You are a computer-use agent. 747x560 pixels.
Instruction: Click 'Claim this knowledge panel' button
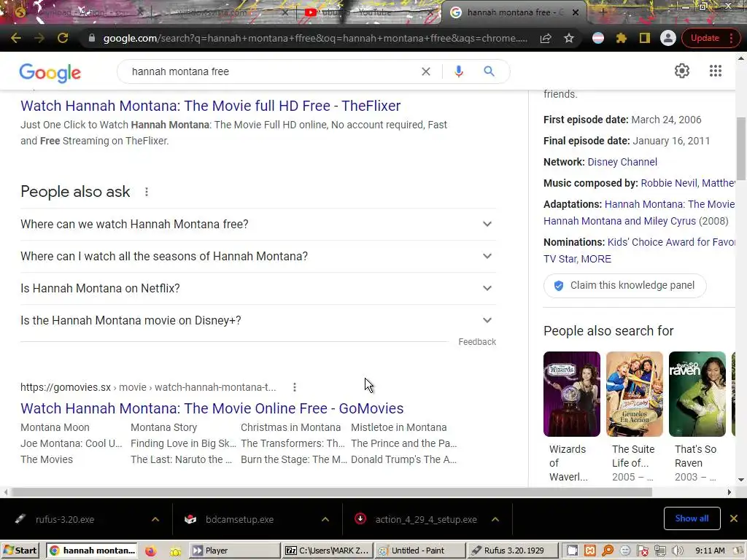coord(624,286)
